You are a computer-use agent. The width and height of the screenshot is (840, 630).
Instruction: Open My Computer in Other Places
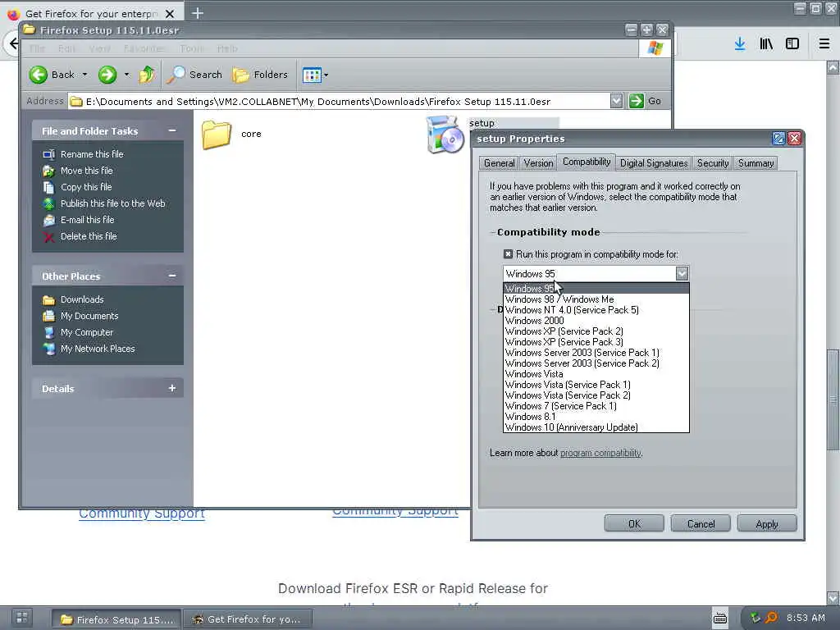click(x=87, y=332)
